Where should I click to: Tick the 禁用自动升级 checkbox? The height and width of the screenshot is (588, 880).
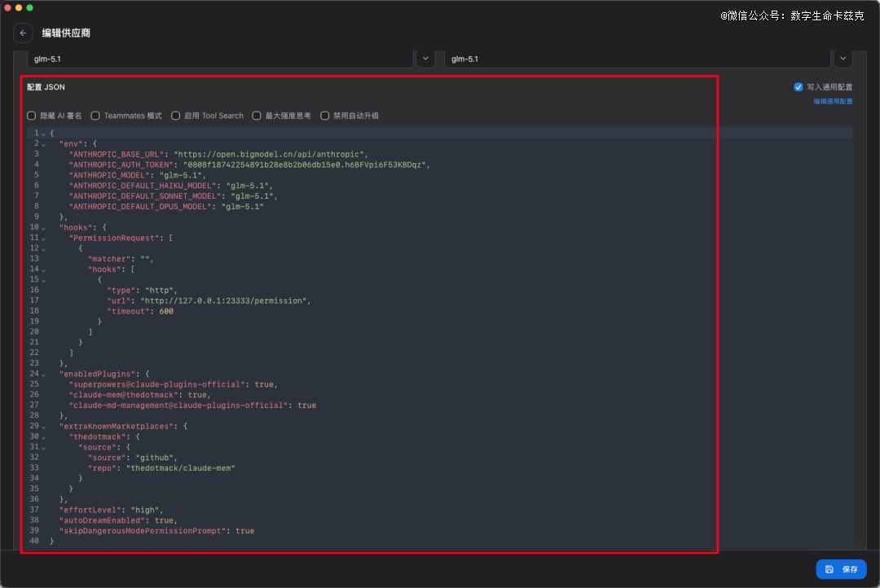[325, 116]
